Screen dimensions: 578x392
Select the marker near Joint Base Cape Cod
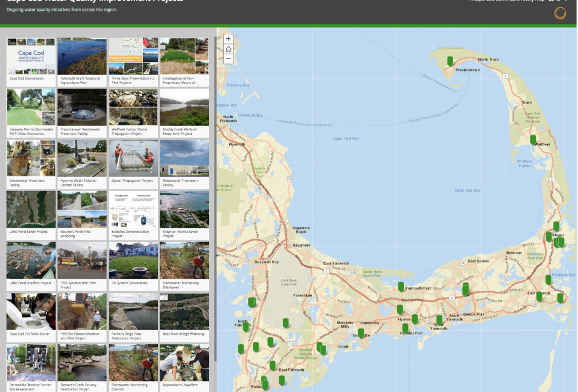pos(286,323)
